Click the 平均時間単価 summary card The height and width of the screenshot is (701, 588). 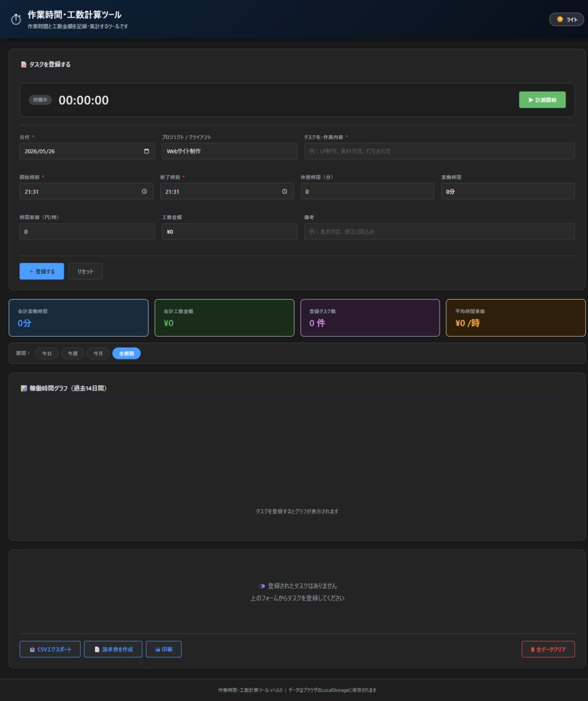pos(515,318)
